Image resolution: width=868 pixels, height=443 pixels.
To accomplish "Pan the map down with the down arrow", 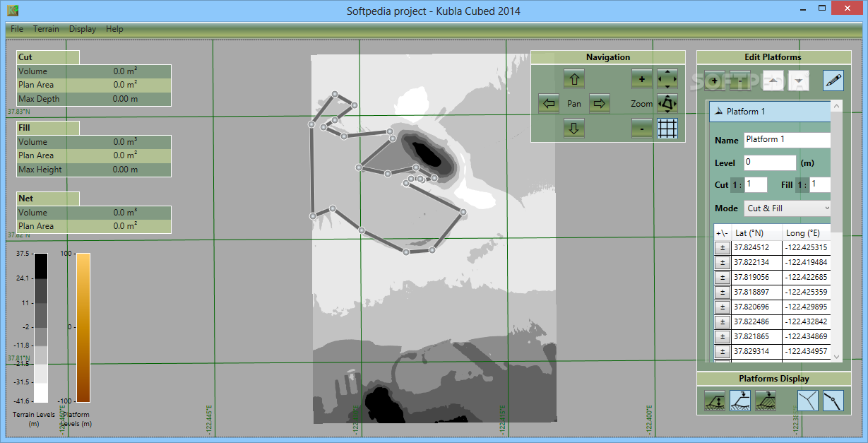I will (574, 128).
